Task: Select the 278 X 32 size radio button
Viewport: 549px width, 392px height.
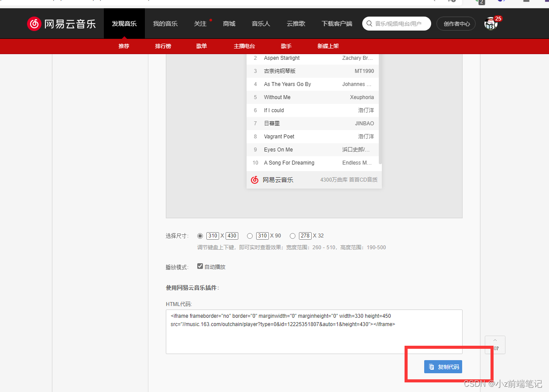Action: (292, 235)
